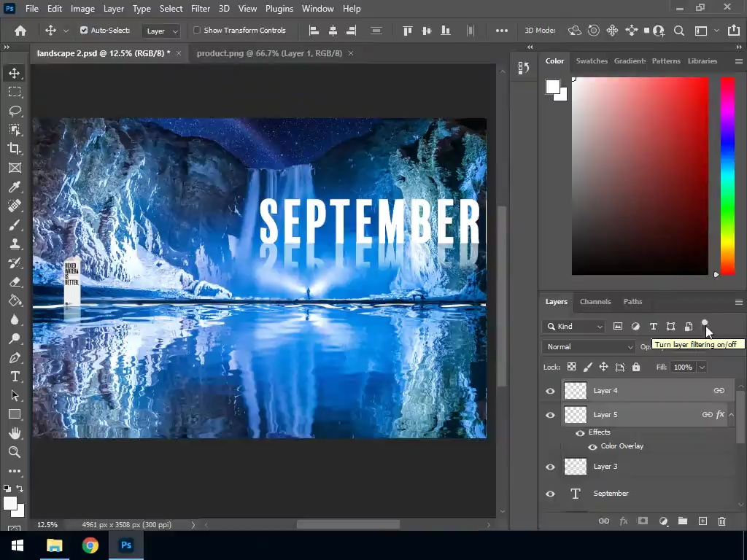Select the Hand tool

pyautogui.click(x=15, y=433)
